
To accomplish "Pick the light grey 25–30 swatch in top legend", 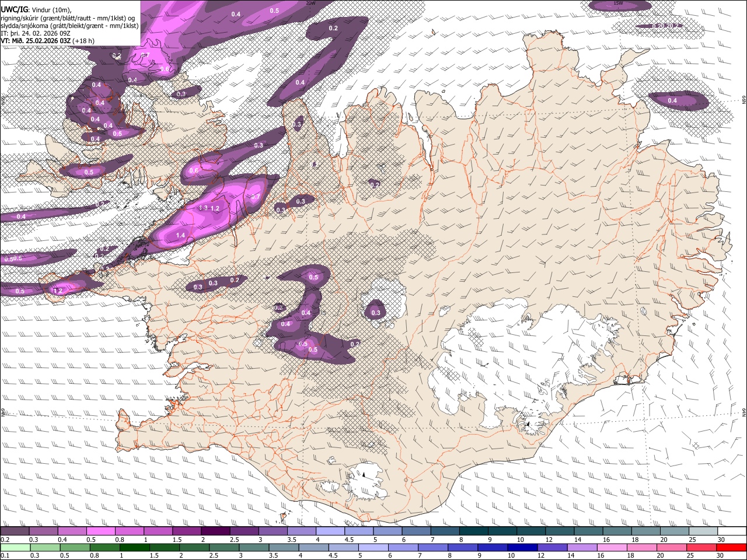I will coord(704,531).
